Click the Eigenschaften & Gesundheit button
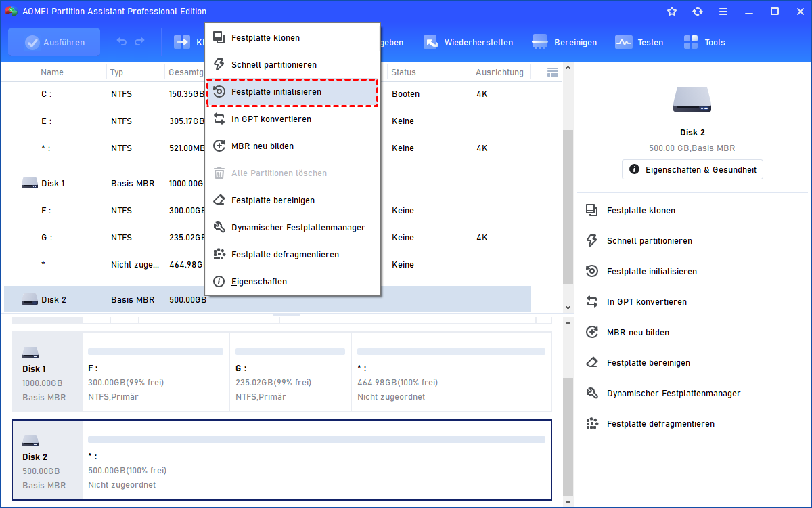This screenshot has height=508, width=812. (x=692, y=169)
